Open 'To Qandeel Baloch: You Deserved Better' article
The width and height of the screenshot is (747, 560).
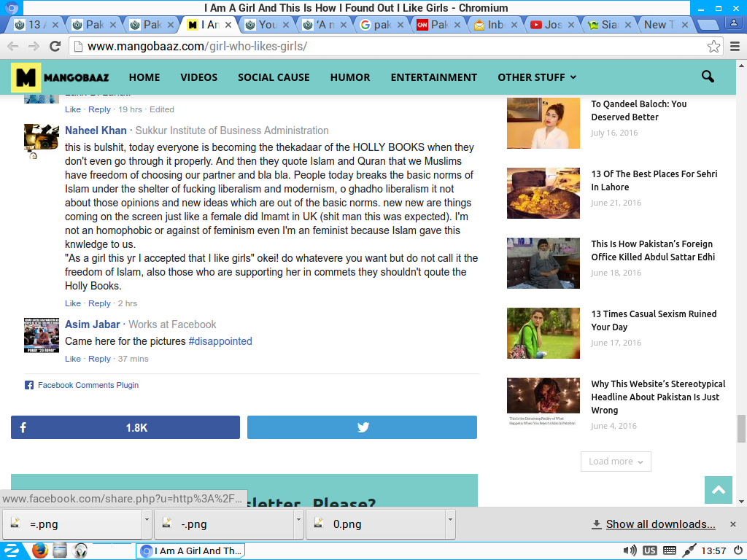click(x=639, y=111)
